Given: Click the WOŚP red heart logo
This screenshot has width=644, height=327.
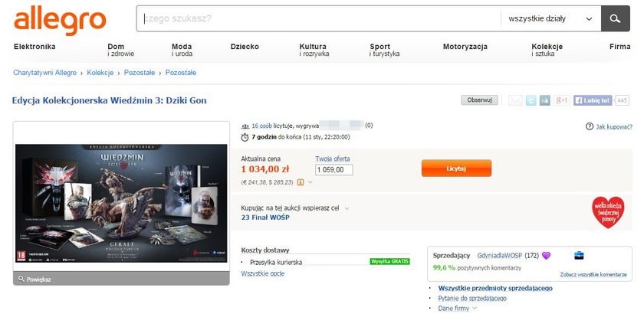Looking at the screenshot, I should tap(608, 212).
